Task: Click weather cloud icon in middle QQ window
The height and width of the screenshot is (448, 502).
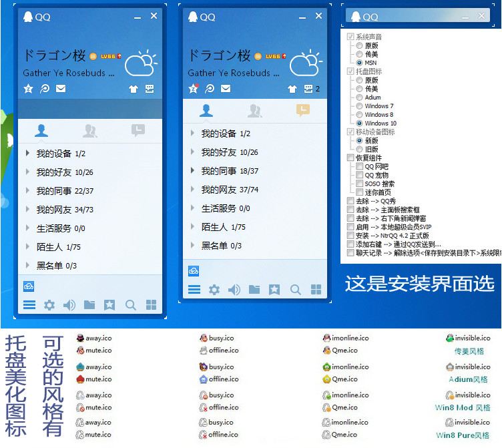Action: click(x=306, y=63)
